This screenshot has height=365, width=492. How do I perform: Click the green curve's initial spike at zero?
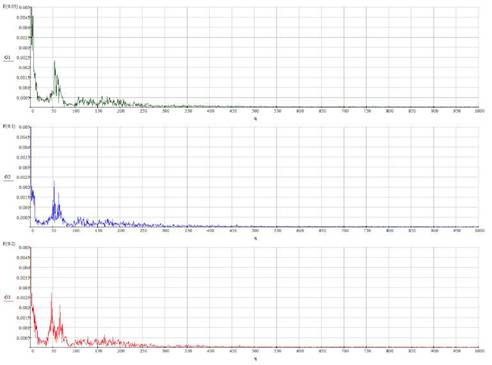[32, 20]
